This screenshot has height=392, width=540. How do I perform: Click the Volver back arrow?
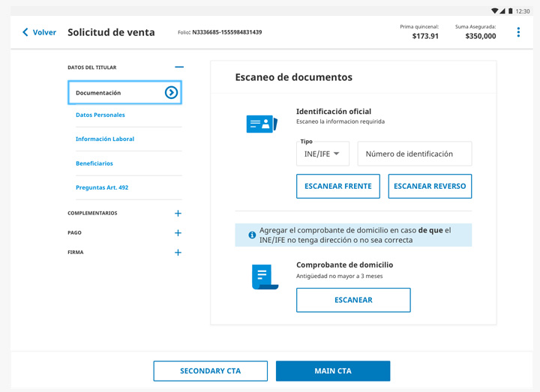[x=25, y=32]
